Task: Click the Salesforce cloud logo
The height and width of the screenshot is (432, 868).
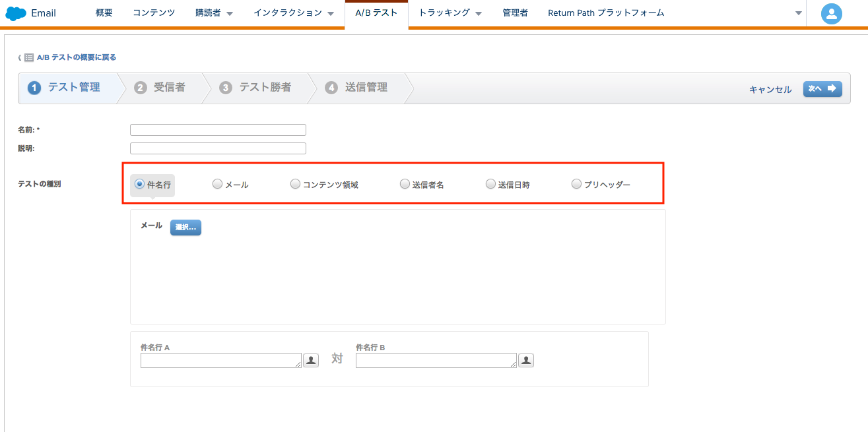Action: [15, 13]
